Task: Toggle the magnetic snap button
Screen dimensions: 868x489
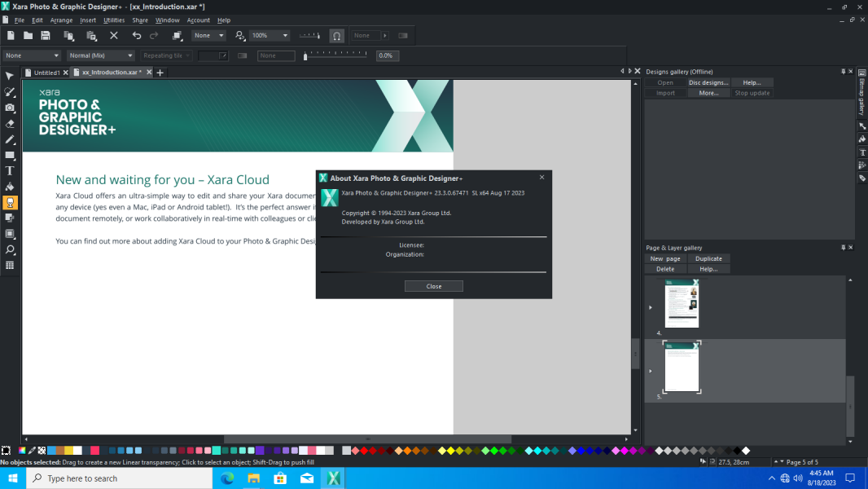Action: (x=336, y=35)
